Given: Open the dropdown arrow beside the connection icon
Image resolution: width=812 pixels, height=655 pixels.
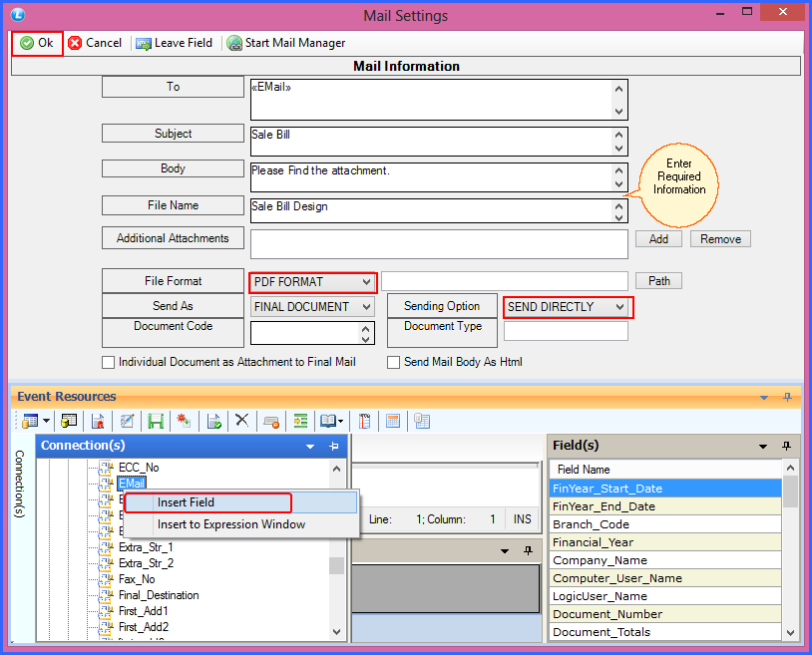Looking at the screenshot, I should pos(46,421).
